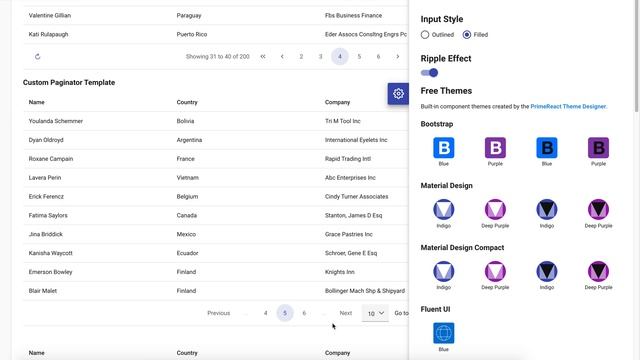Click Tri M Tool Inc company cell
Image resolution: width=640 pixels, height=360 pixels.
343,121
